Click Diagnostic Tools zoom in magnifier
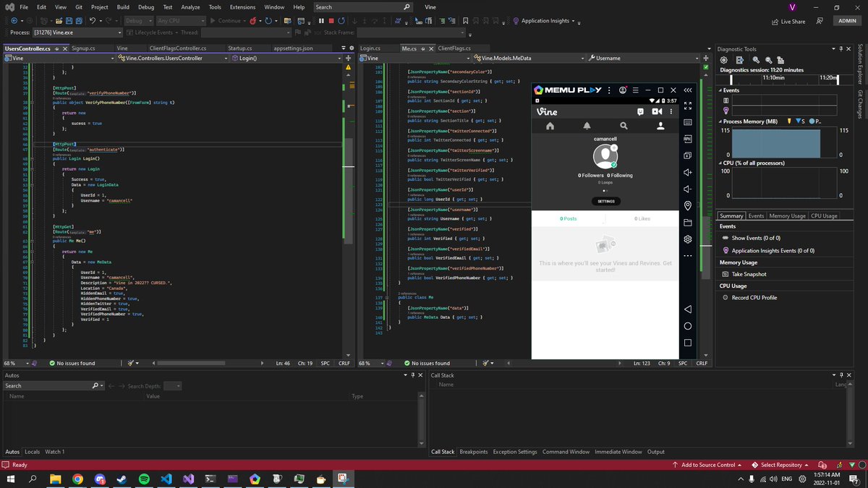 (x=756, y=60)
